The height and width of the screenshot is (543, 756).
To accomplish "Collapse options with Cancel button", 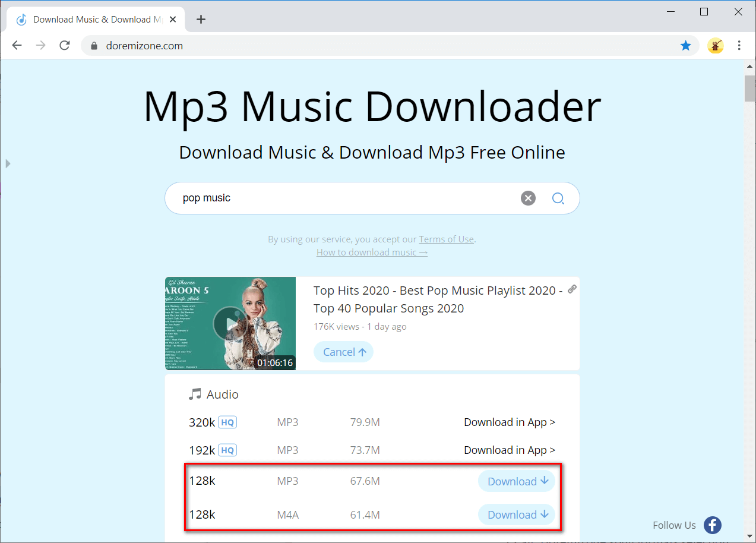I will [343, 352].
